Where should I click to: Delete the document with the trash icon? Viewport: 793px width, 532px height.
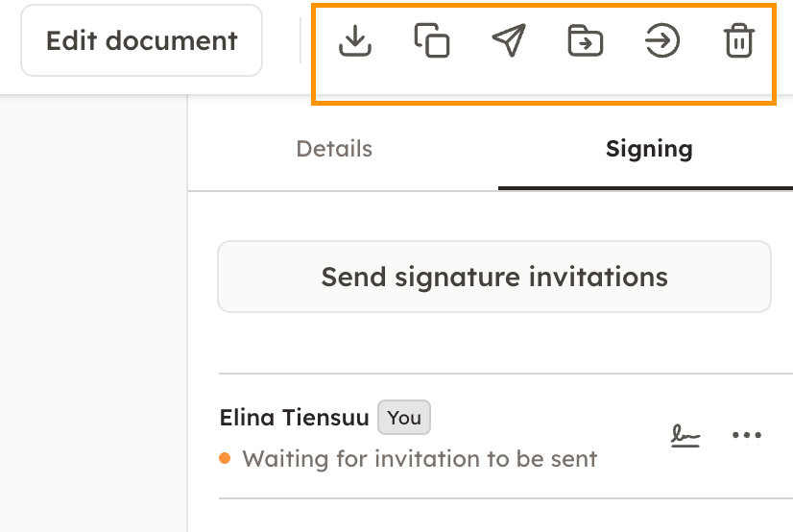[x=738, y=41]
